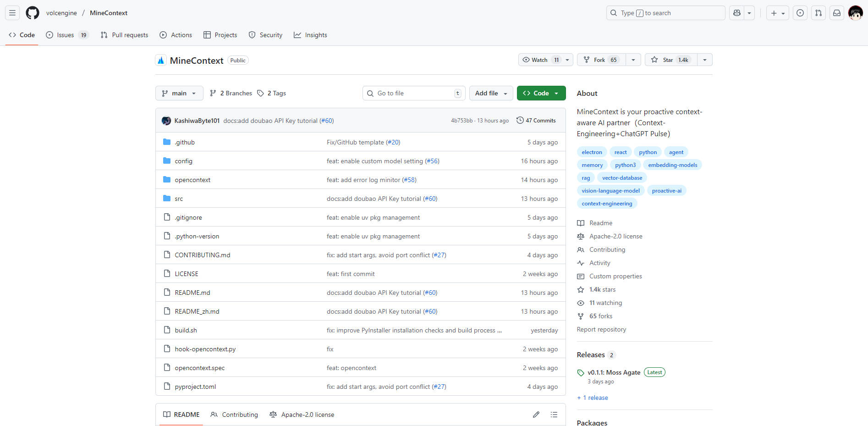Open the Copilot chat icon
This screenshot has width=868, height=426.
point(737,13)
